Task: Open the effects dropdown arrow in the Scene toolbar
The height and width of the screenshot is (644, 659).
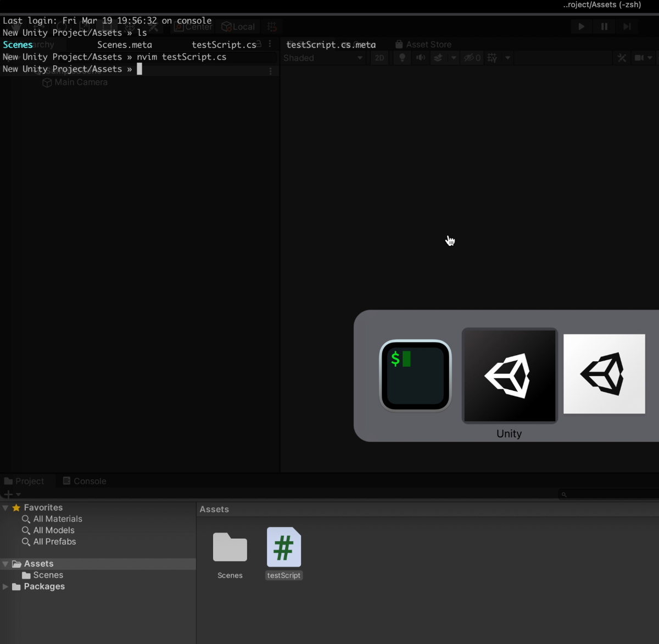Action: click(454, 58)
